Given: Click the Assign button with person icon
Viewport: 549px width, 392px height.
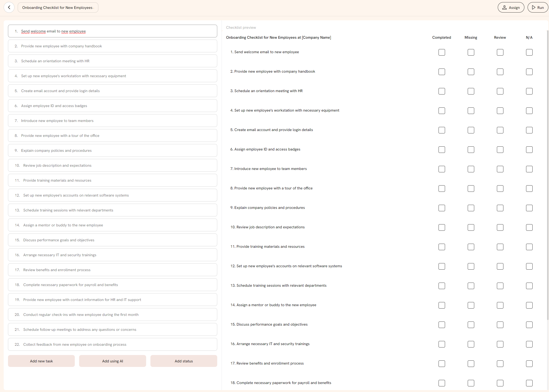Looking at the screenshot, I should click(x=511, y=8).
